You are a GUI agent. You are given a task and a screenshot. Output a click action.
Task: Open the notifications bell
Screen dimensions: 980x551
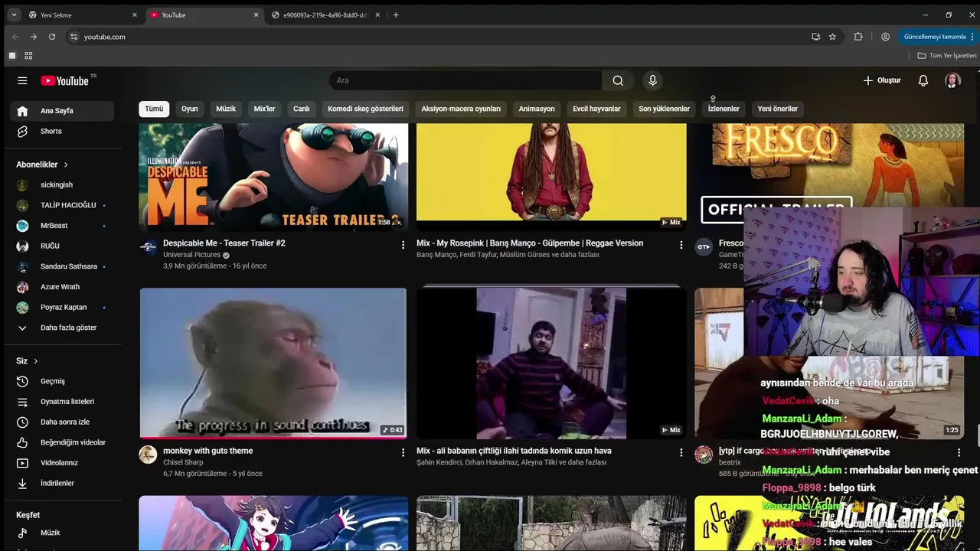coord(923,80)
